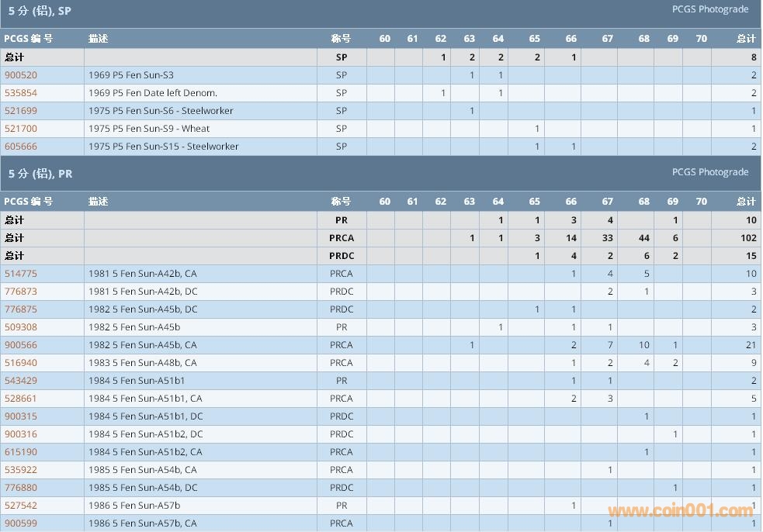Select PCGS number 776875
The image size is (763, 532).
pos(21,309)
